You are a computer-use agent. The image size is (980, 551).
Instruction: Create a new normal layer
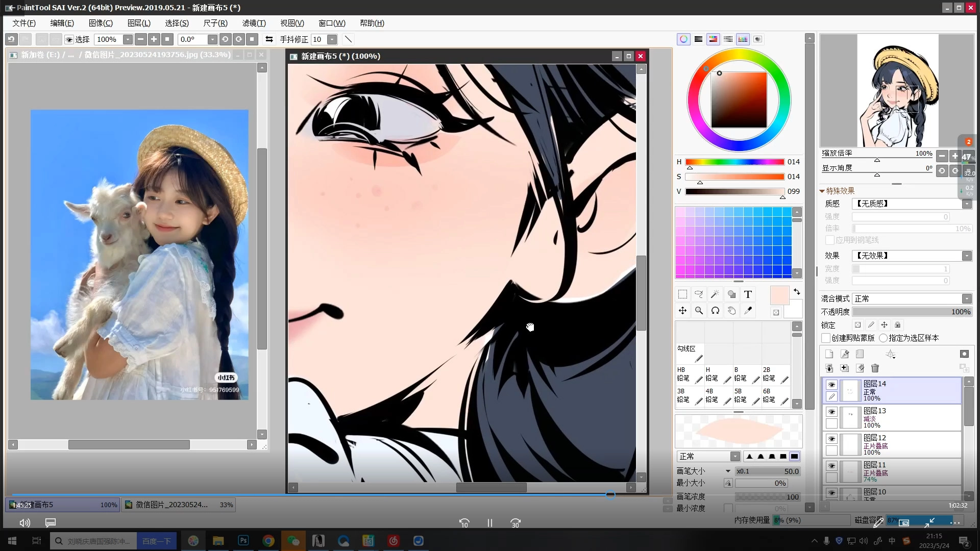pos(829,354)
